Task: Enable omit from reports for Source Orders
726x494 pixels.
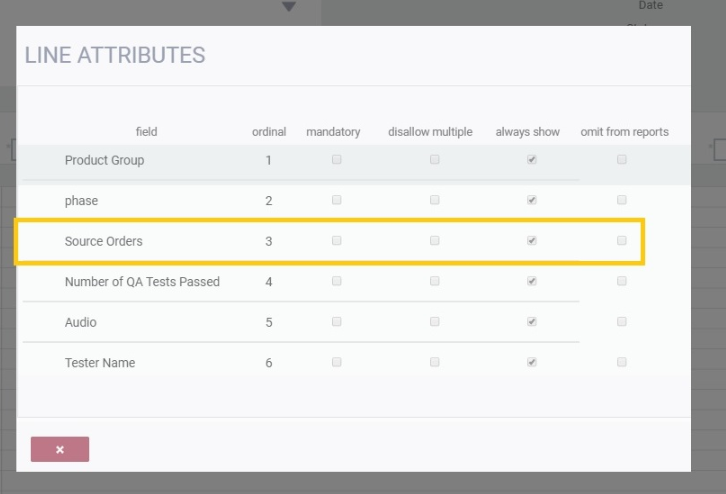Action: click(x=622, y=241)
